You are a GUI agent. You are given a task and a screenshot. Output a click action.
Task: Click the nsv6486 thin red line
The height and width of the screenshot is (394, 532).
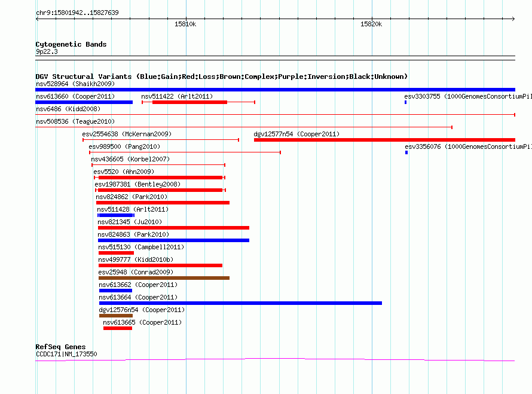[x=275, y=115]
